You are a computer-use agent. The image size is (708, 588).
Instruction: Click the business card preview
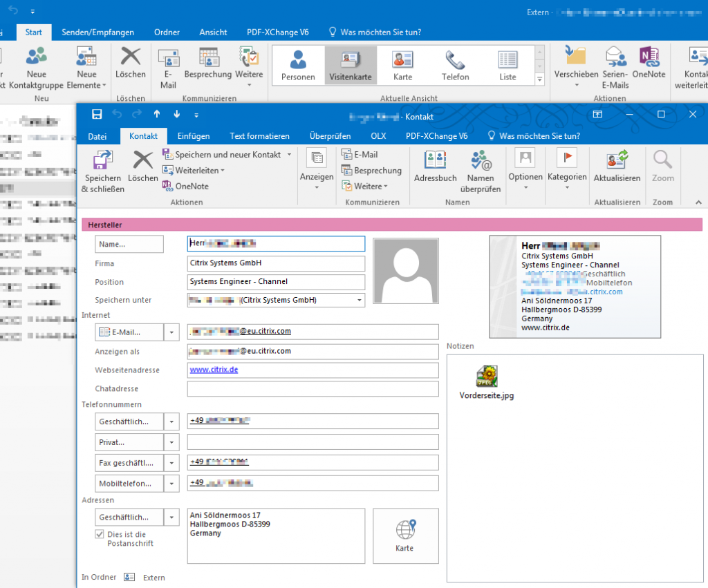(575, 287)
